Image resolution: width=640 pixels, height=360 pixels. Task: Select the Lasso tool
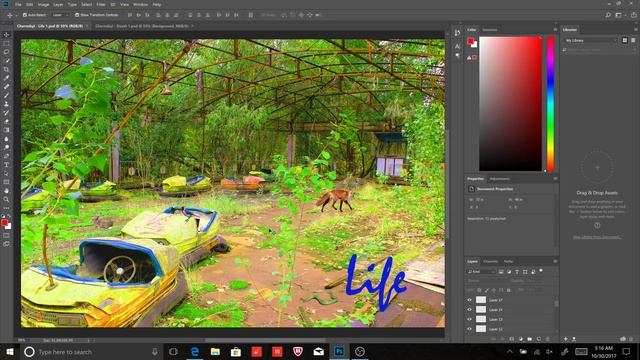pyautogui.click(x=6, y=52)
